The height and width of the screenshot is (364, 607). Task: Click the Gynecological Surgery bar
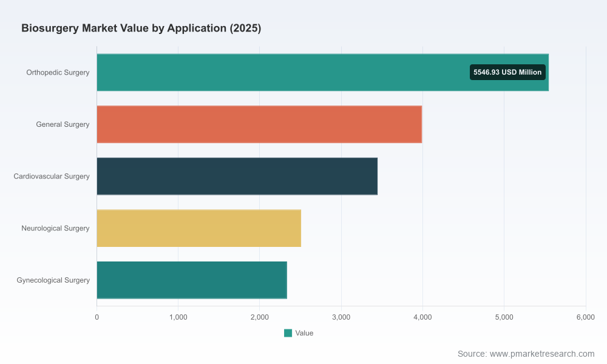tap(192, 280)
